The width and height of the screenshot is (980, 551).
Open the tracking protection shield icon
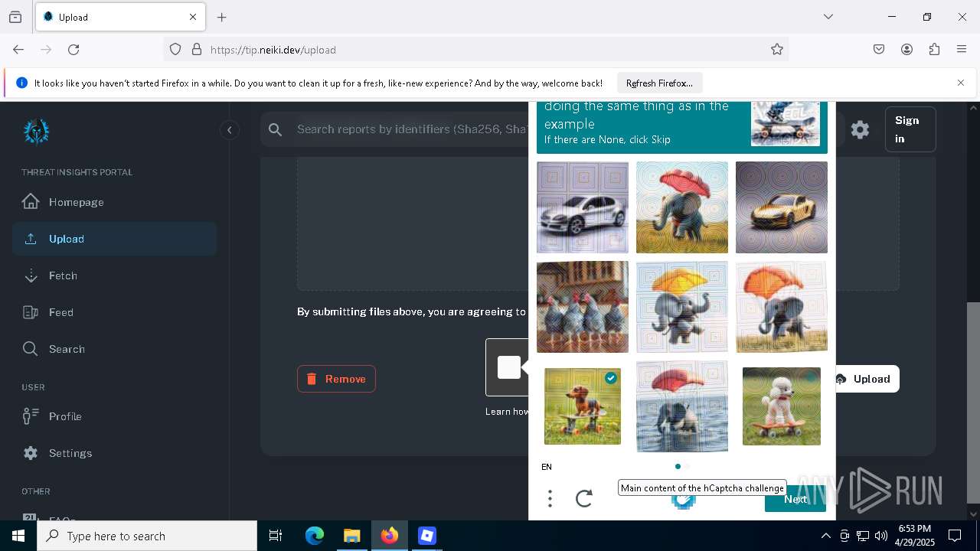click(175, 49)
